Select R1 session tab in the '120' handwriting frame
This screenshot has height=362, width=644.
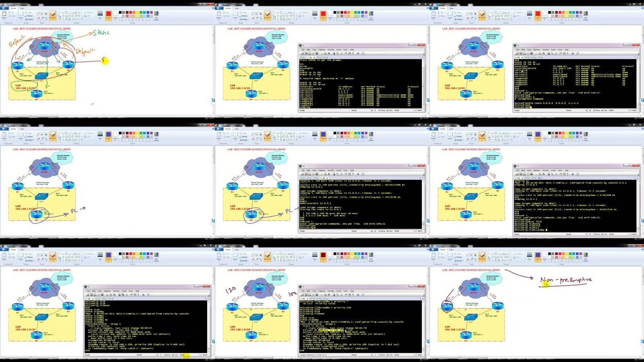[304, 298]
